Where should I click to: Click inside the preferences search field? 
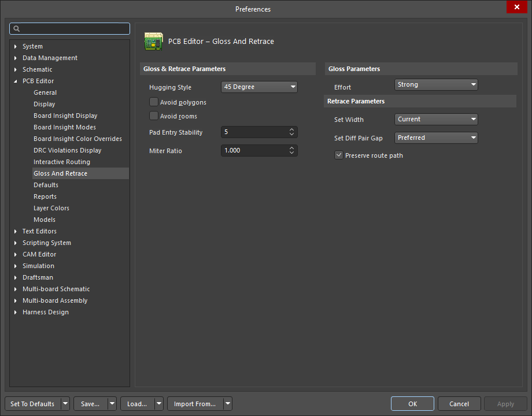[69, 28]
